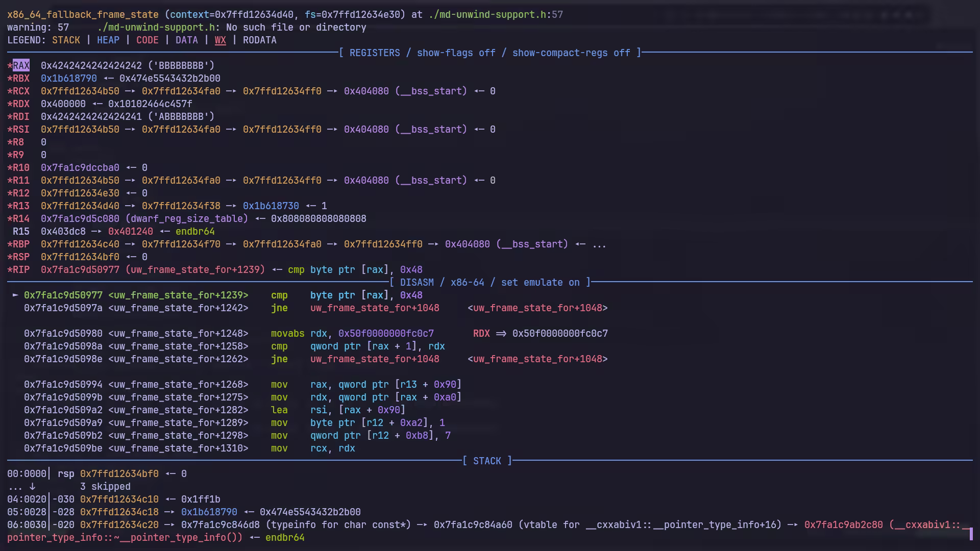The height and width of the screenshot is (551, 980).
Task: Click the highlighted RAX register name
Action: click(21, 66)
